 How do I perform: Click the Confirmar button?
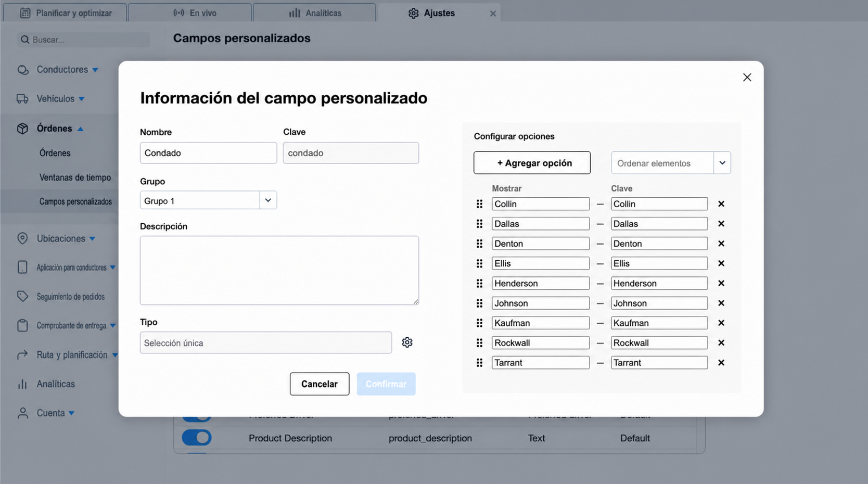click(x=386, y=384)
